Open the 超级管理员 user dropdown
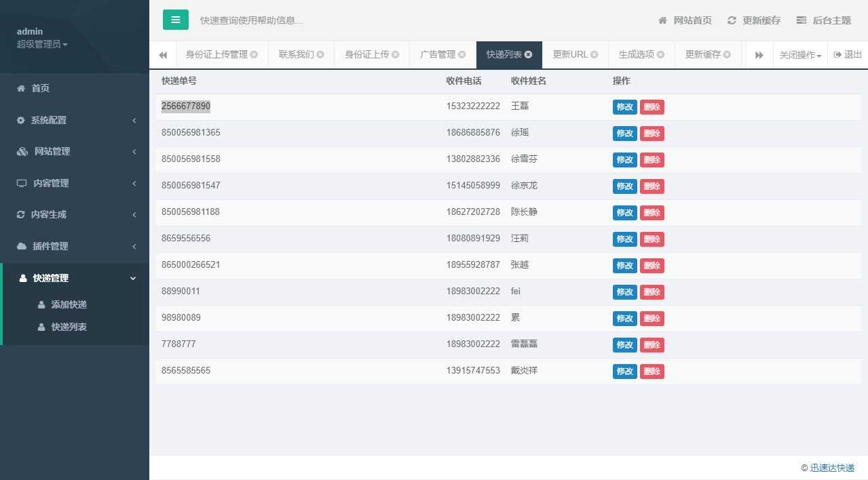 coord(42,44)
